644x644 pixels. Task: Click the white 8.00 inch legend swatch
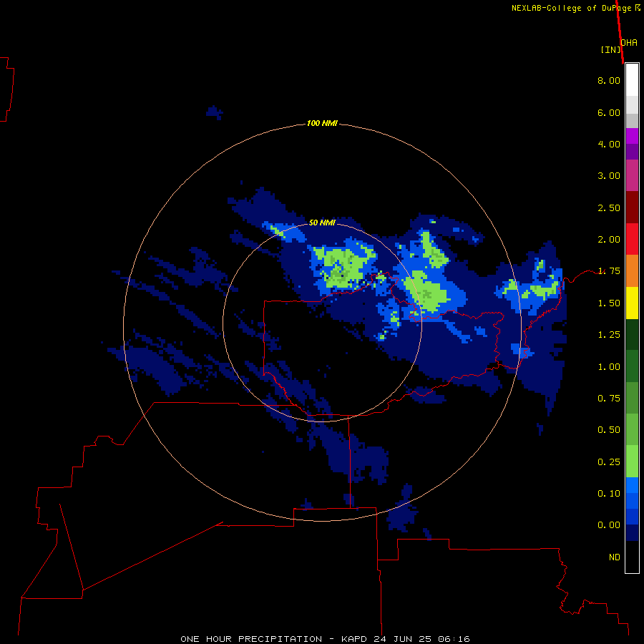point(632,80)
